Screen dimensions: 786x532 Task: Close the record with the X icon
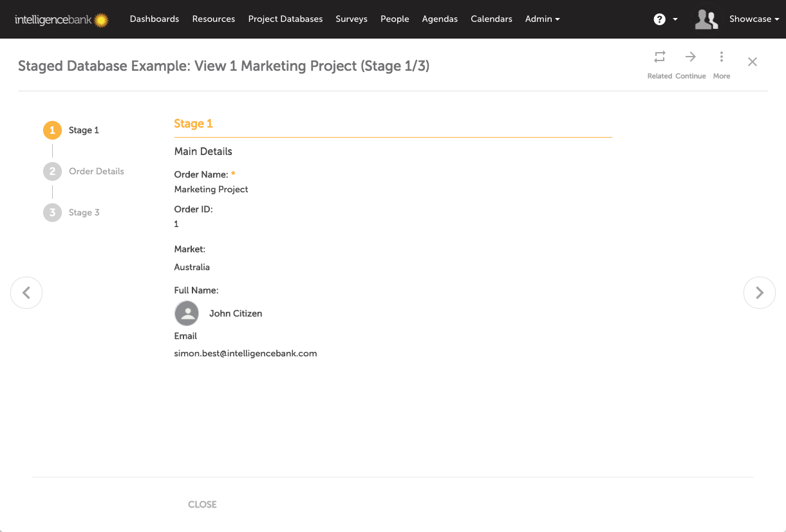752,62
